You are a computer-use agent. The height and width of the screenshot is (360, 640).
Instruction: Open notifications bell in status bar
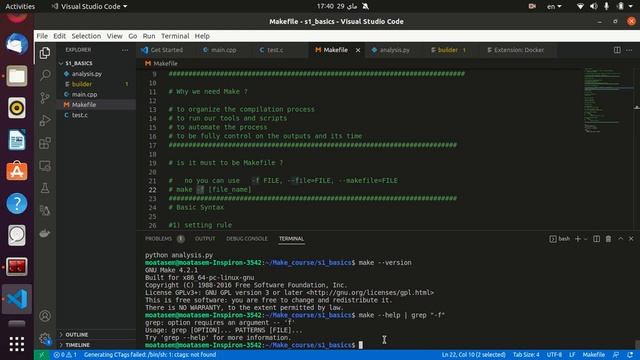(630, 355)
